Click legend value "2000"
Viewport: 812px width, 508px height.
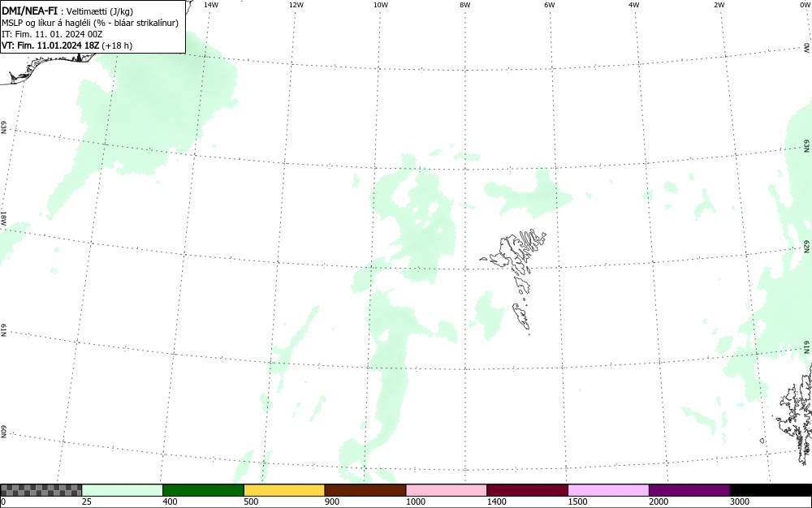tap(659, 502)
